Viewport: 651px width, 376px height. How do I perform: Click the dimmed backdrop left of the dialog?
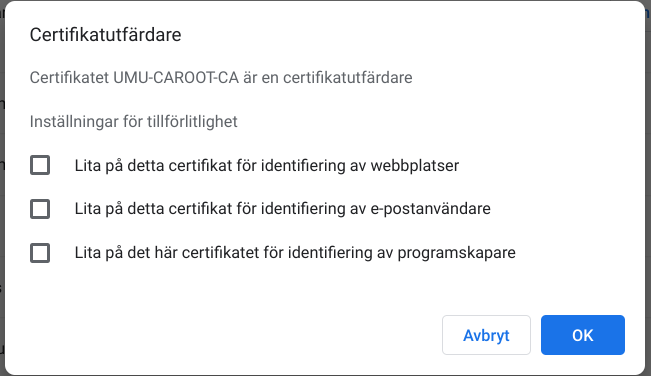(2, 187)
